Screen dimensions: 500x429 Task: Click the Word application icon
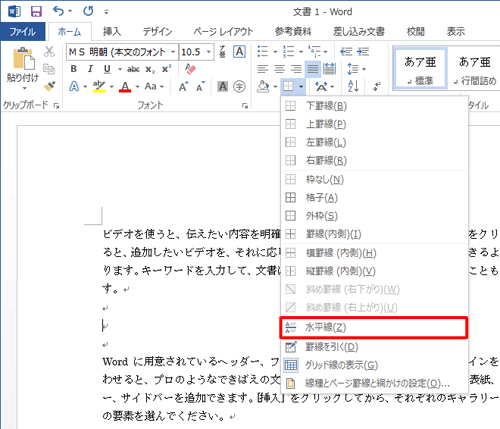click(15, 12)
